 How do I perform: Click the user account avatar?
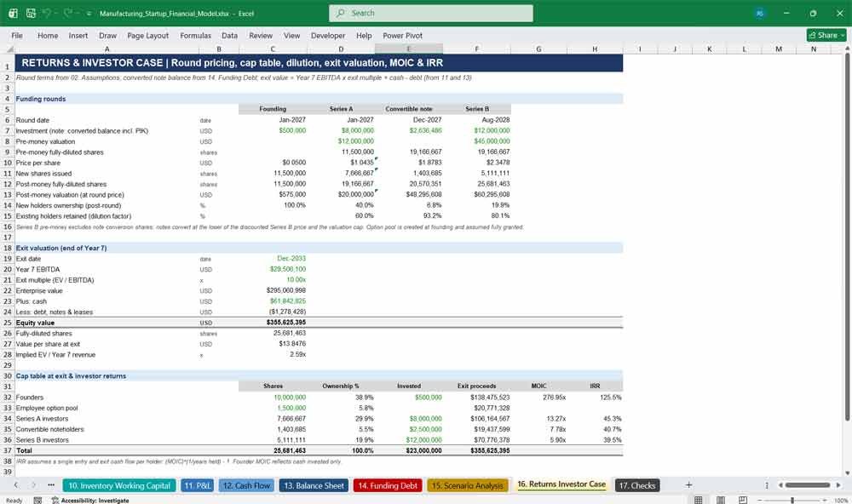tap(760, 13)
